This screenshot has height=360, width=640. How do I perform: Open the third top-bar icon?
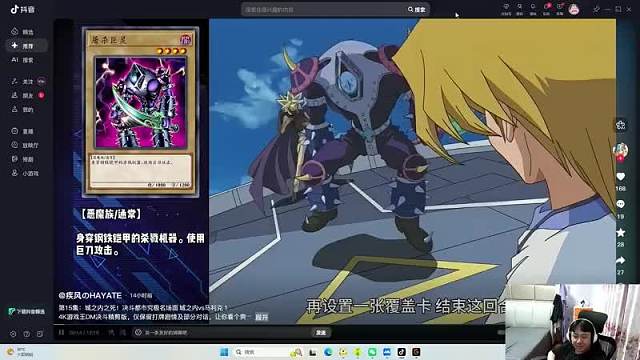[533, 9]
